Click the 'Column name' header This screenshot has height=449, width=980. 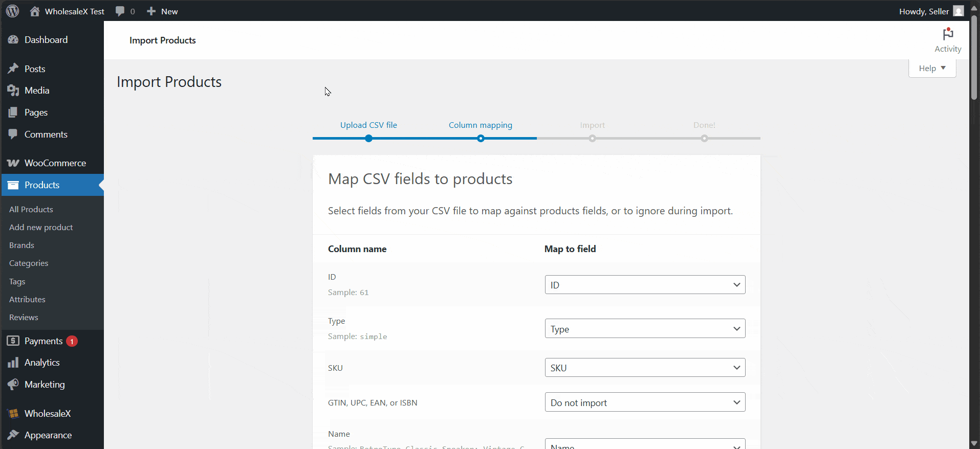[x=357, y=249]
